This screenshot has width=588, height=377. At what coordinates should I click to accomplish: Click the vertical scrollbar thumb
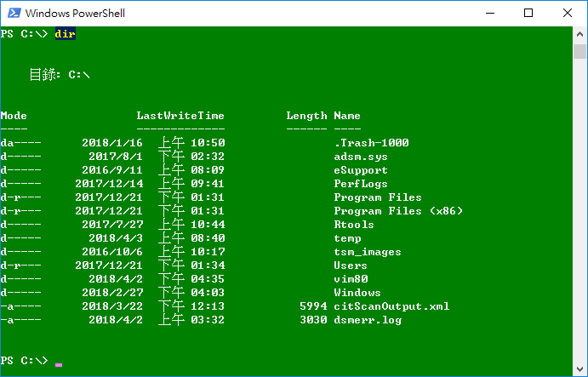[579, 51]
